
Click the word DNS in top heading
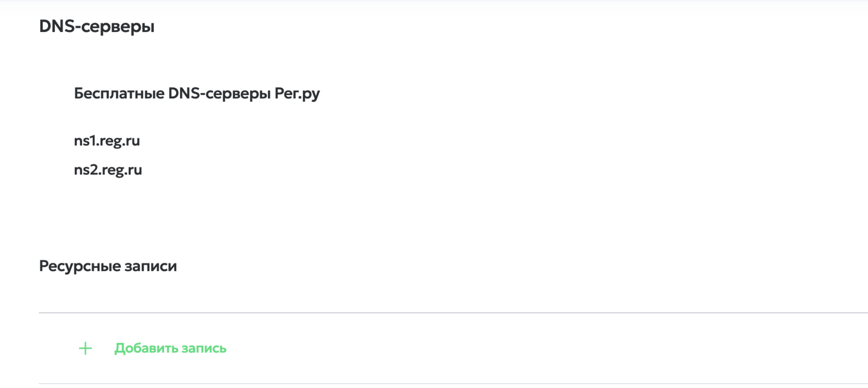pyautogui.click(x=57, y=26)
